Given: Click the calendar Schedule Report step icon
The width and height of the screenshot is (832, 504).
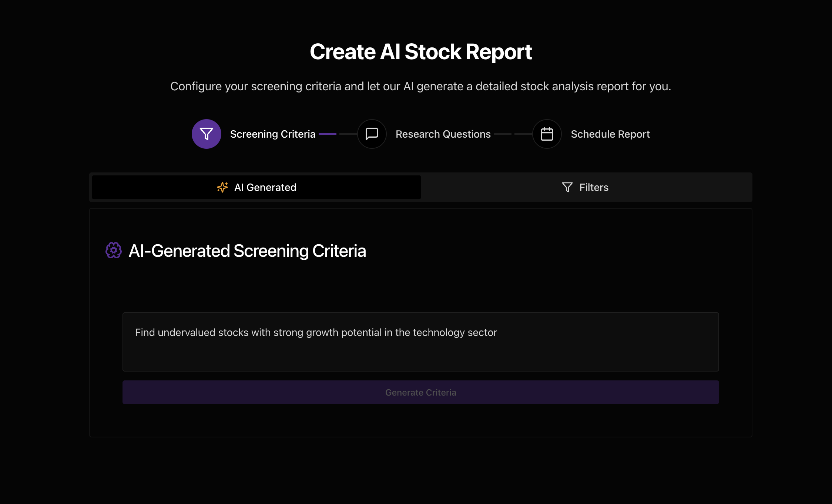Looking at the screenshot, I should (x=547, y=134).
